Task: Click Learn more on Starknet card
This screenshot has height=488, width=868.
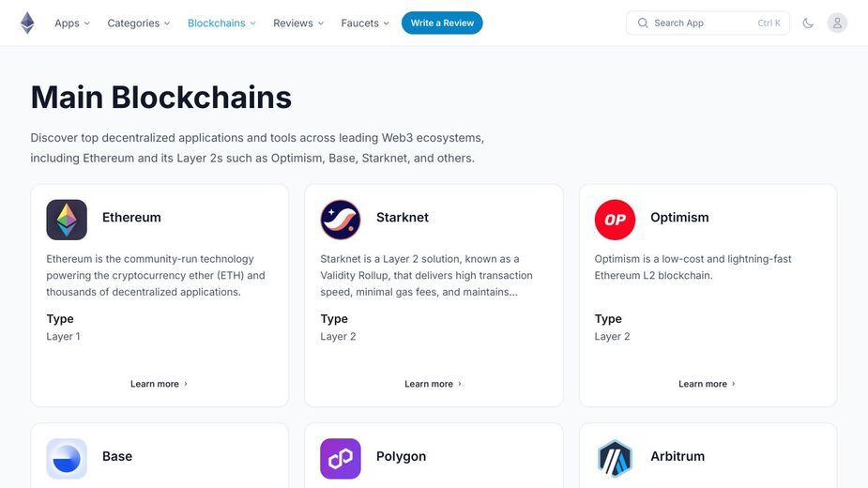Action: point(434,384)
